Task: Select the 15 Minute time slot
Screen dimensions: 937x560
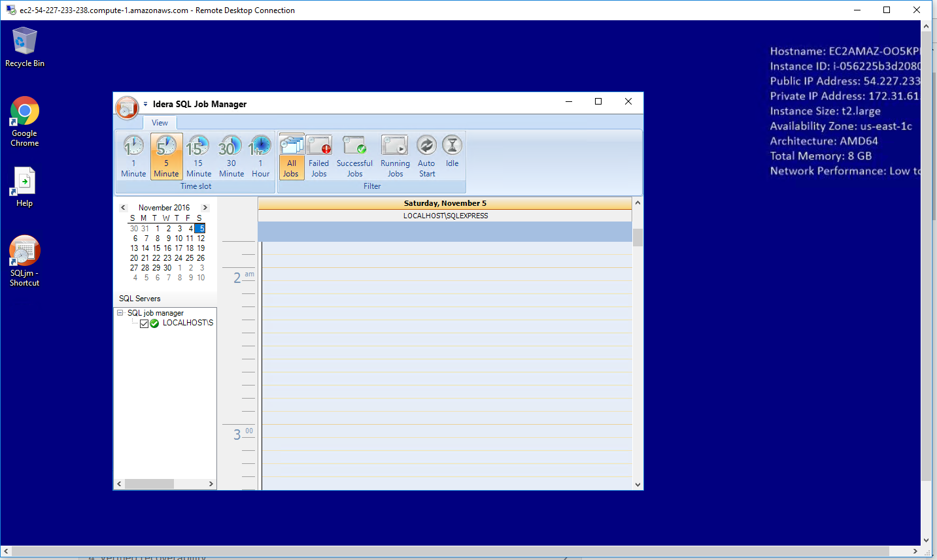Action: point(198,156)
